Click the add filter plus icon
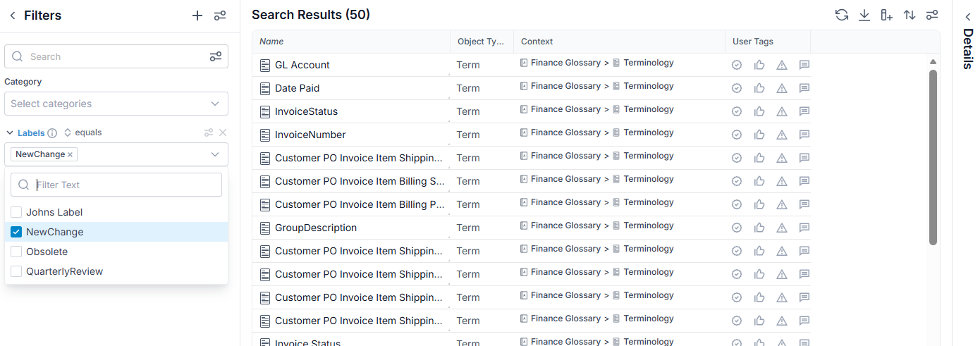The image size is (980, 346). tap(197, 16)
